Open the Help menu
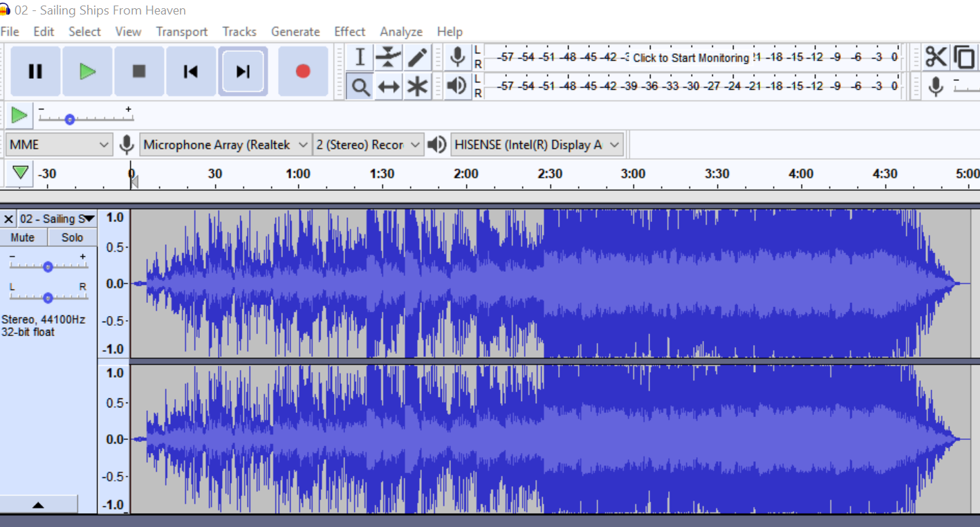 point(450,32)
